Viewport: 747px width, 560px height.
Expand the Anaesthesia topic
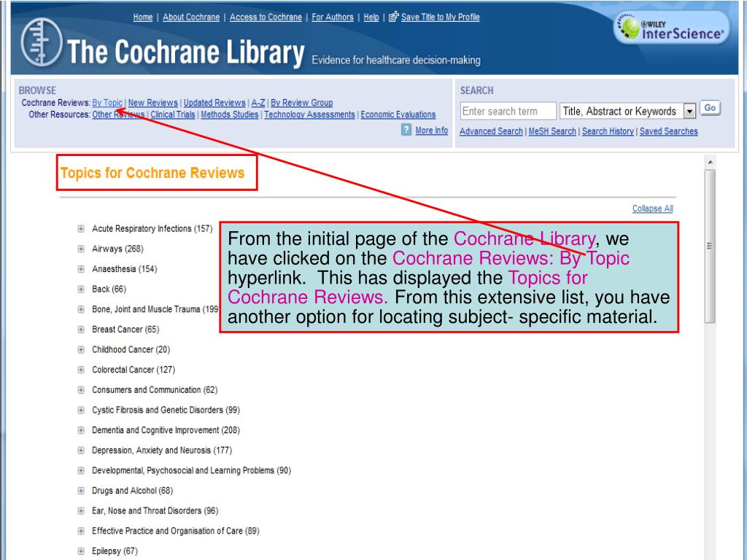tap(81, 269)
